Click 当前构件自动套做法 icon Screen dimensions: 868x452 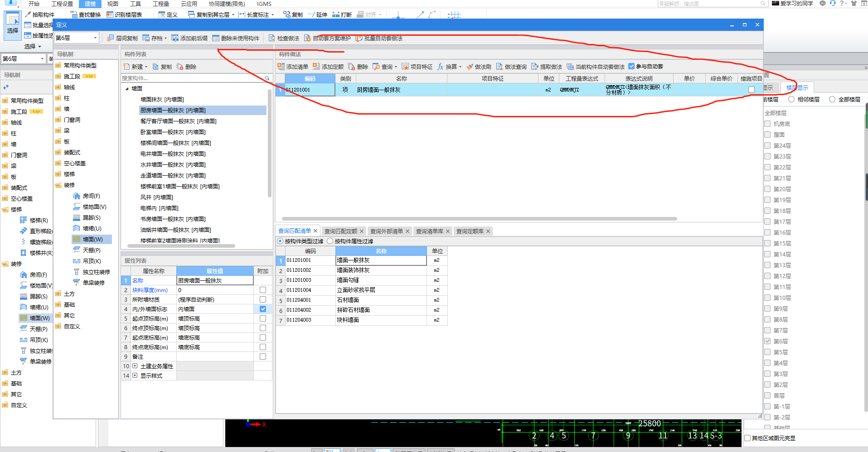(x=570, y=67)
